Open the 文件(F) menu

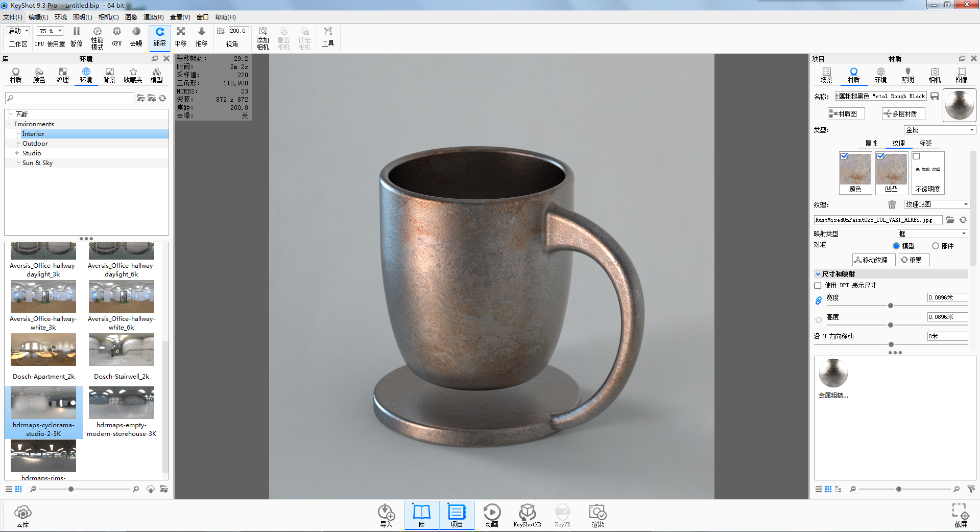coord(13,17)
